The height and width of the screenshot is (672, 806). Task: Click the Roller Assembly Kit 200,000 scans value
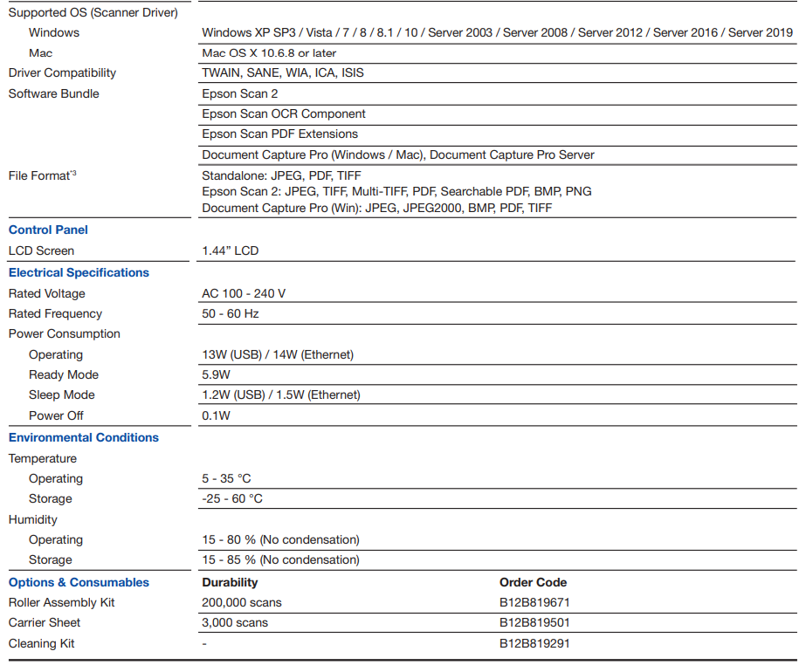click(242, 603)
